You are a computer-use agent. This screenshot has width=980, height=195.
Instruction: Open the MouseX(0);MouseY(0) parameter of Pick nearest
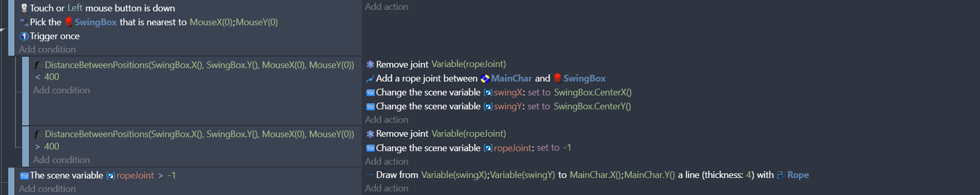click(x=234, y=22)
